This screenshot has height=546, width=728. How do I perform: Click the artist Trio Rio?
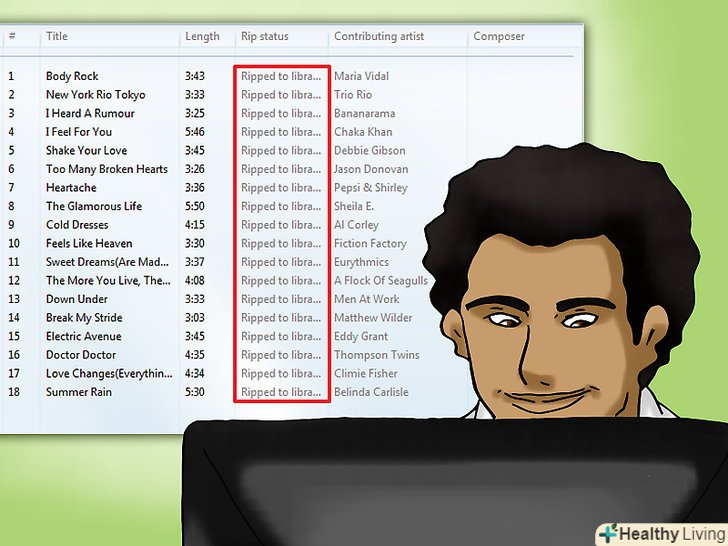point(353,95)
